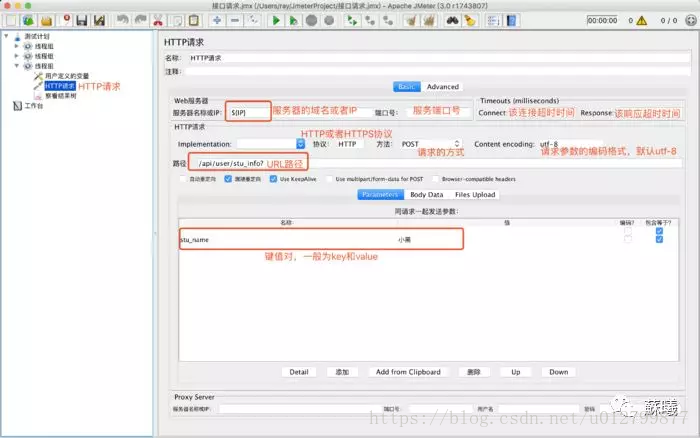Click the Open file folder icon
The image size is (700, 438).
[x=46, y=21]
